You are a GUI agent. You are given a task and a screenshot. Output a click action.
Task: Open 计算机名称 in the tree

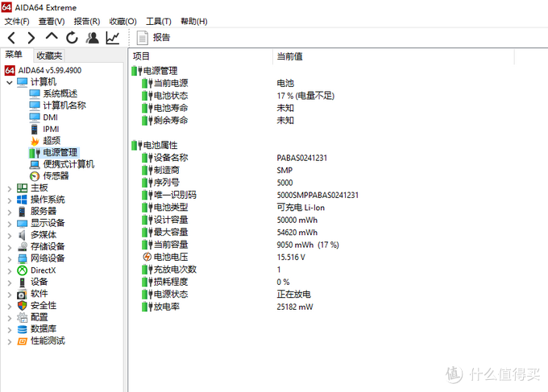[x=64, y=105]
